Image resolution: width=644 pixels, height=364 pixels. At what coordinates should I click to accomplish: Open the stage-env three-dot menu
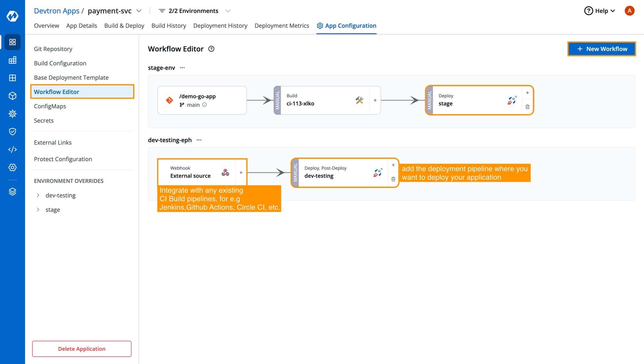click(182, 67)
